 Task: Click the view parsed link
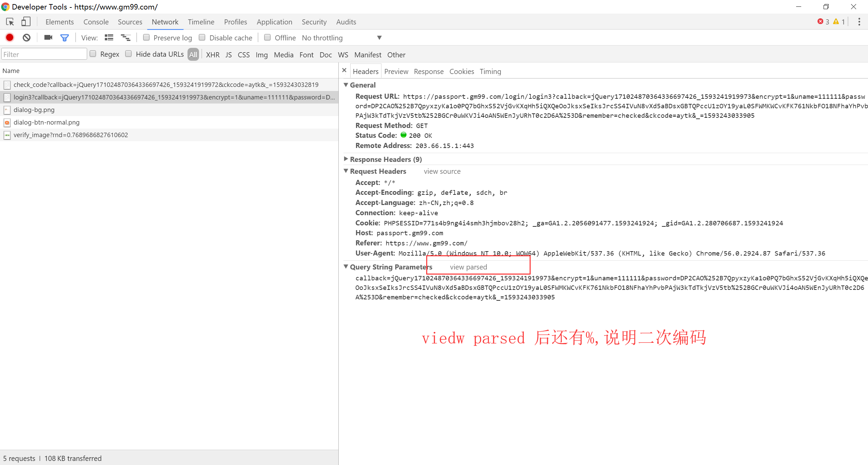(468, 267)
